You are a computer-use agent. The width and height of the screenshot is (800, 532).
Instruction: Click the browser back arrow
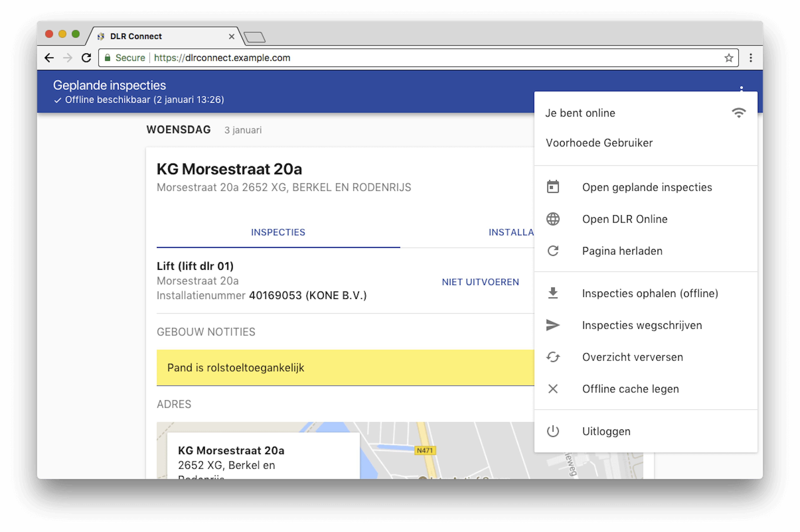tap(49, 58)
